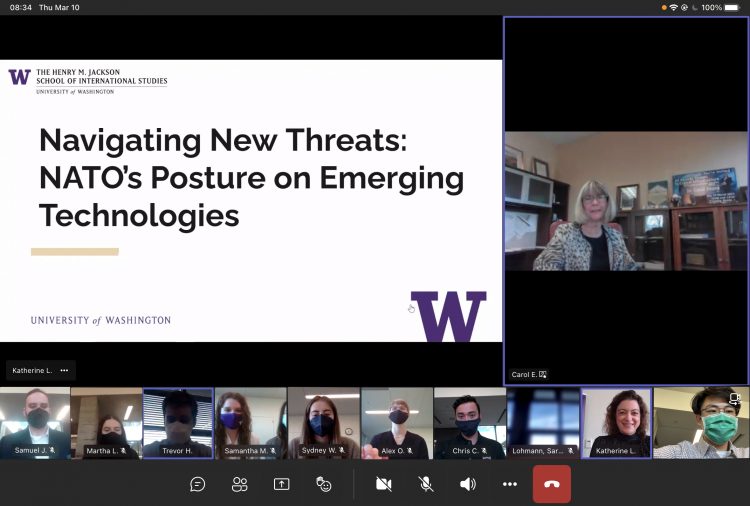Viewport: 750px width, 506px height.
Task: Tap the battery indicator in the status bar
Action: (x=732, y=7)
